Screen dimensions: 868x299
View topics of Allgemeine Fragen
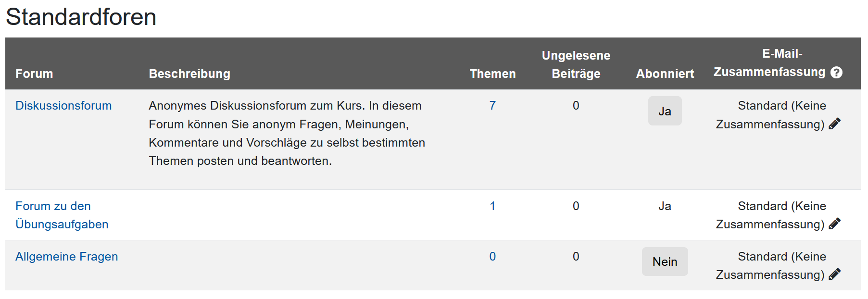coord(67,256)
